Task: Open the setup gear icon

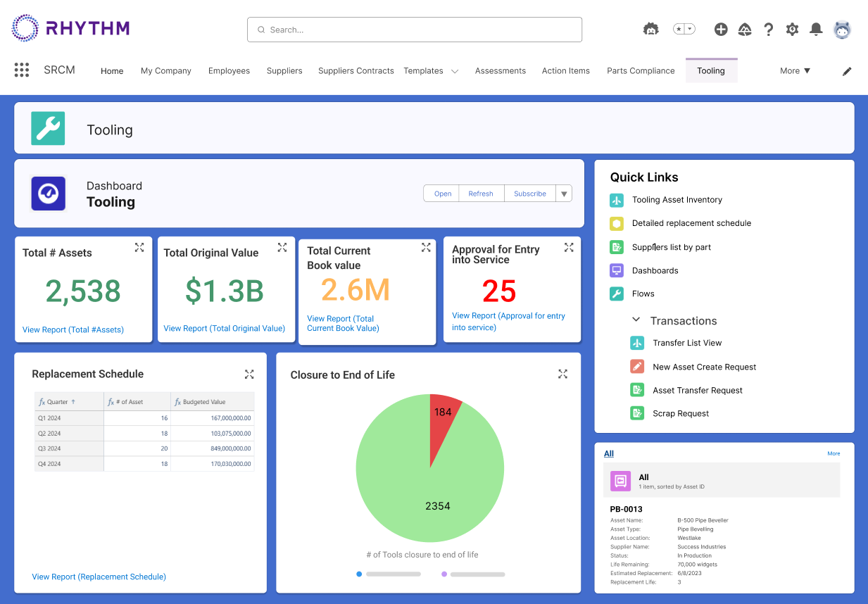Action: point(792,29)
